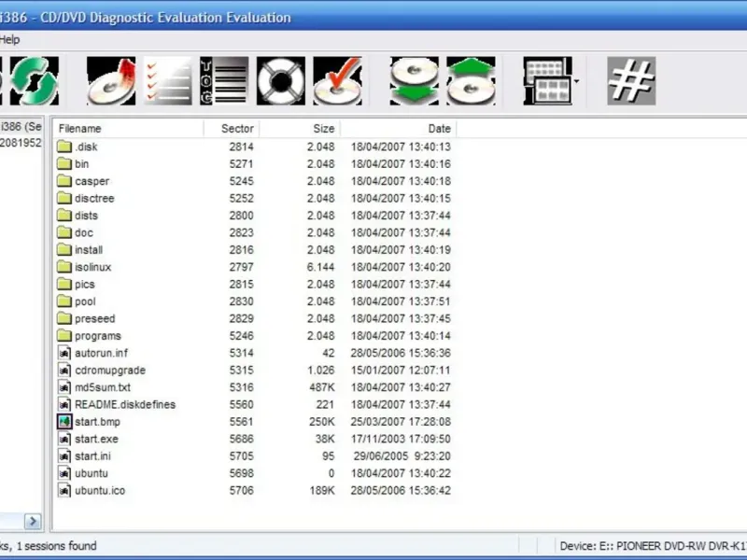This screenshot has width=747, height=560.
Task: Select the cdromupgrade file name
Action: (x=110, y=371)
